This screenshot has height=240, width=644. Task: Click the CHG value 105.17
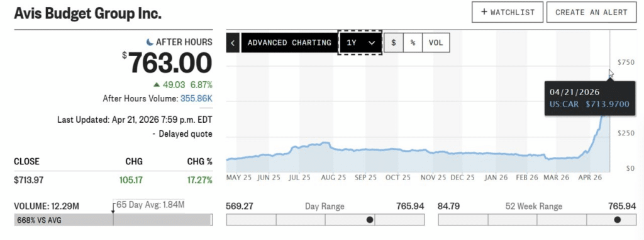coord(130,180)
